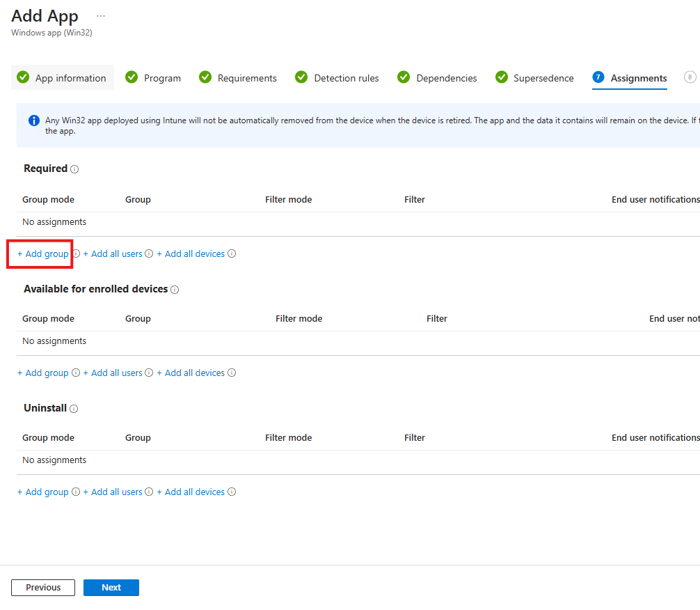This screenshot has height=610, width=700.
Task: Click the blue info icon in banner
Action: tap(34, 120)
